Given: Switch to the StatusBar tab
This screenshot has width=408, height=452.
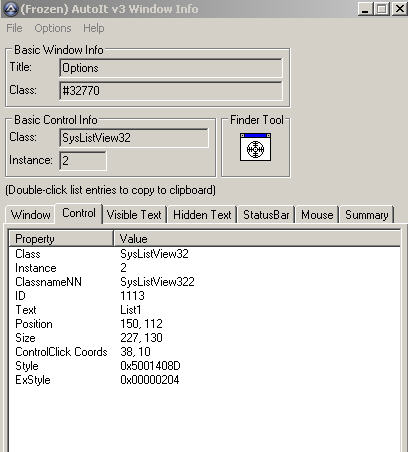Looking at the screenshot, I should (266, 215).
